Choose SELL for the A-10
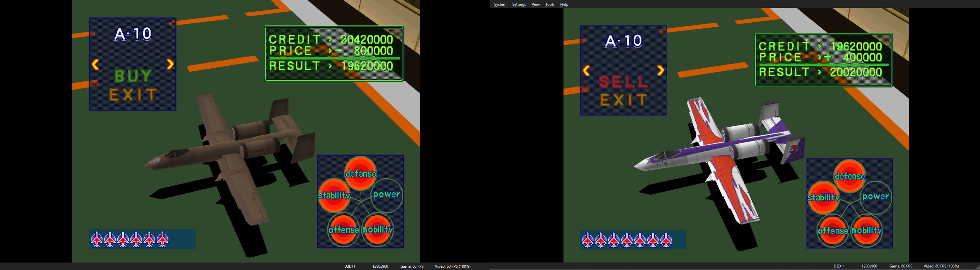Viewport: 980px width, 270px height. tap(623, 82)
